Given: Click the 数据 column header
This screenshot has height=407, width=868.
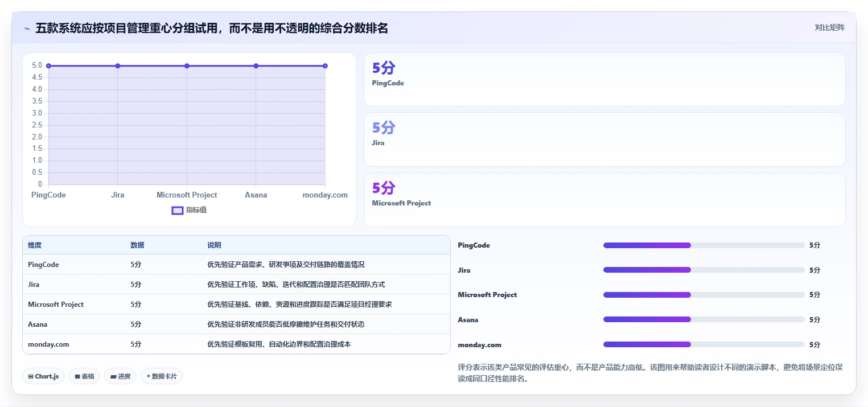Looking at the screenshot, I should 137,245.
